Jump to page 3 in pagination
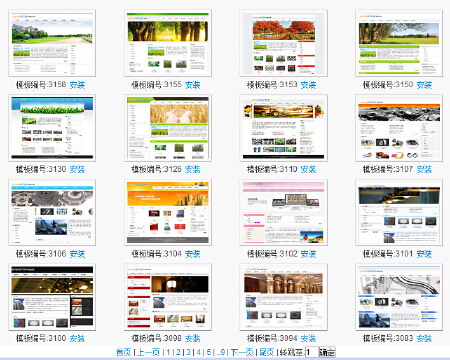 pos(188,352)
